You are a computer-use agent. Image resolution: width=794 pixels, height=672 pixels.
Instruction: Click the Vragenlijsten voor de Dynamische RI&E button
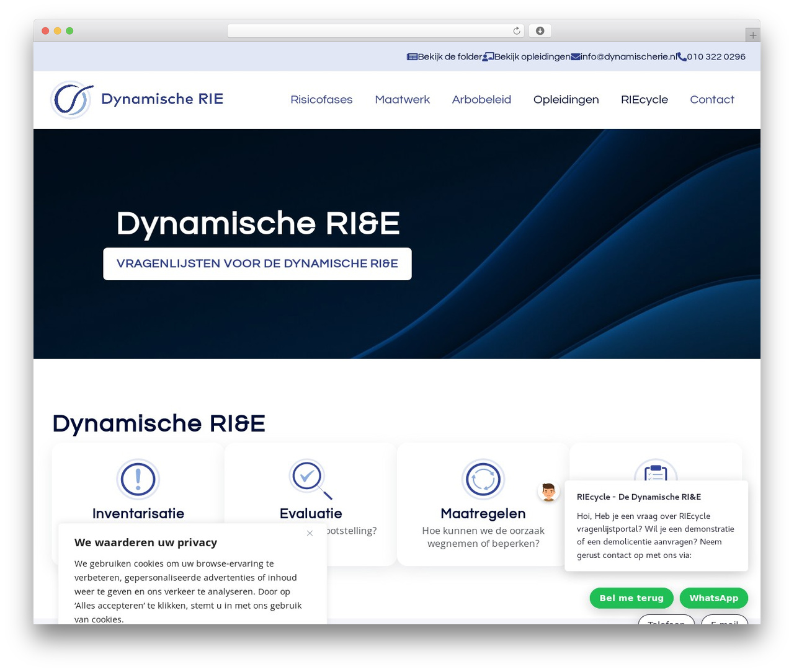tap(257, 264)
